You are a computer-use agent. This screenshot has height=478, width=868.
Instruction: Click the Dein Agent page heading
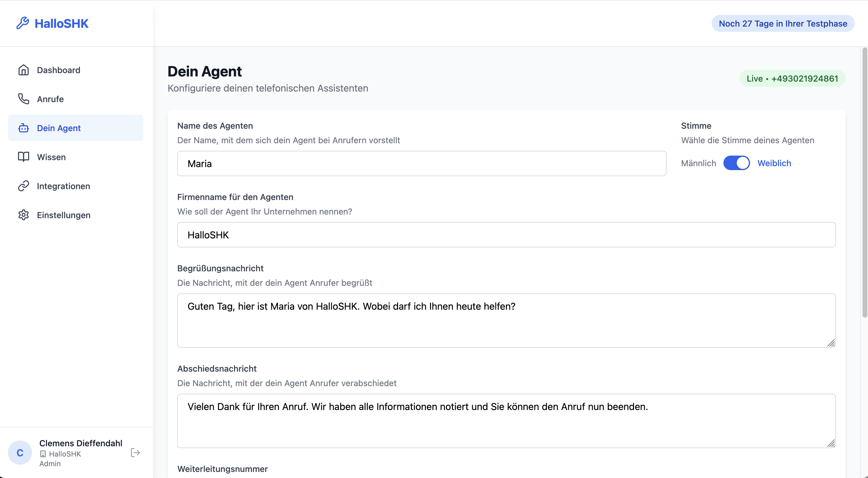click(x=204, y=71)
